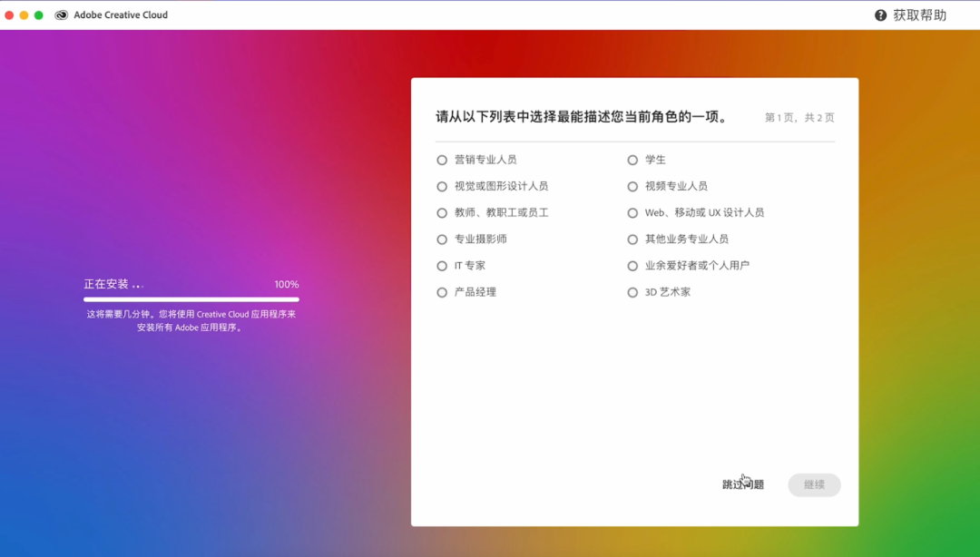The image size is (980, 557).
Task: Pick the 专业摄影师 radio button
Action: coord(442,239)
